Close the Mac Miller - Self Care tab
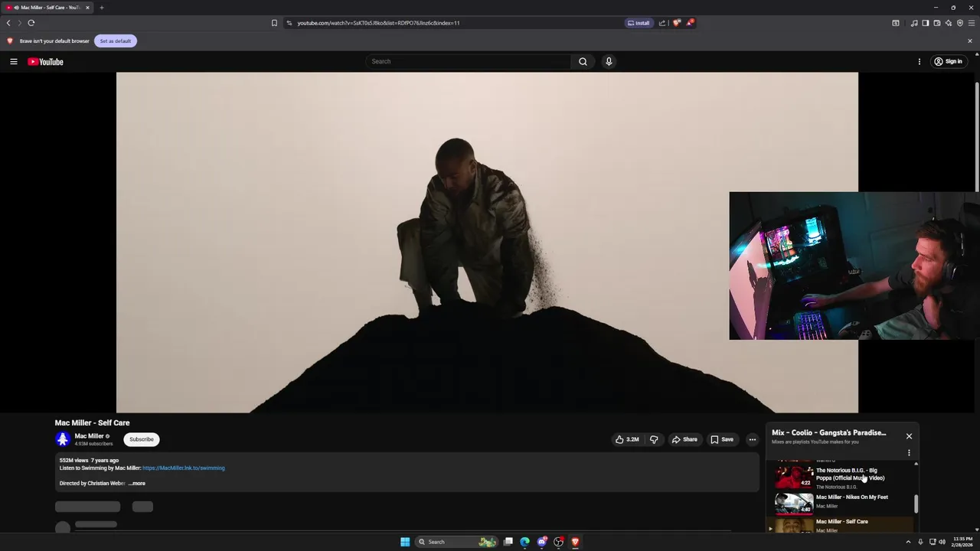Screen dimensions: 980x551 [87, 8]
